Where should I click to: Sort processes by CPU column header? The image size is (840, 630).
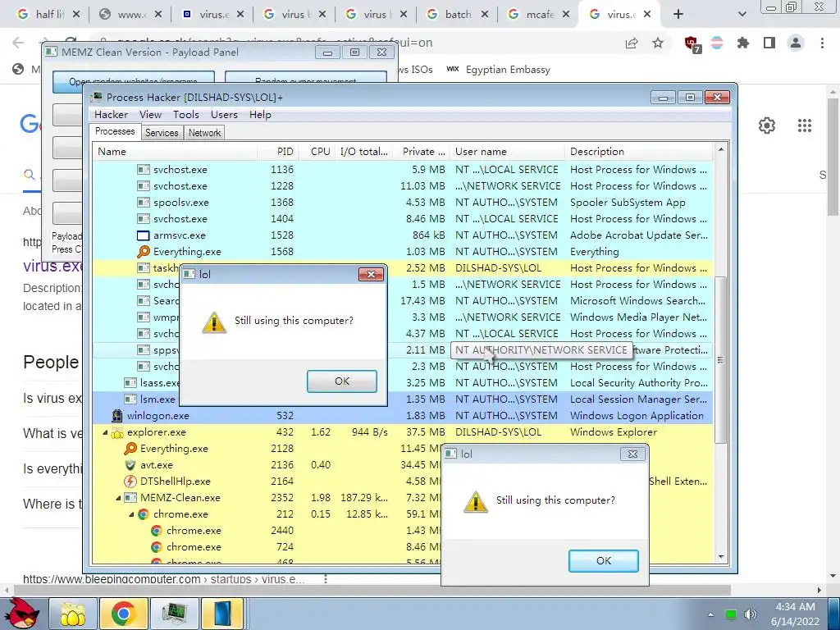tap(317, 152)
